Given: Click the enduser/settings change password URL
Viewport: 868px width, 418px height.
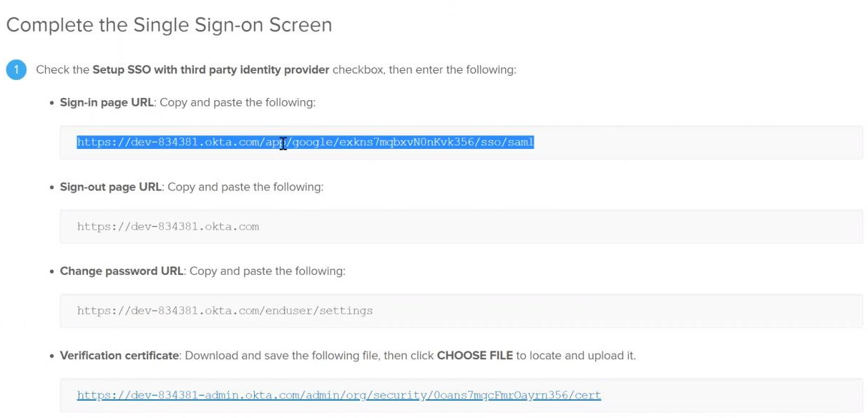Looking at the screenshot, I should [x=225, y=311].
